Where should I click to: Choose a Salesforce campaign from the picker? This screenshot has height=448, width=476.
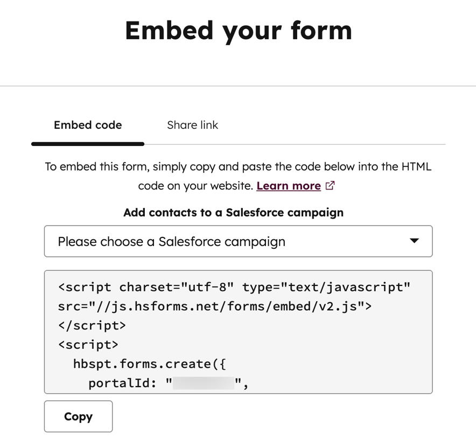238,241
